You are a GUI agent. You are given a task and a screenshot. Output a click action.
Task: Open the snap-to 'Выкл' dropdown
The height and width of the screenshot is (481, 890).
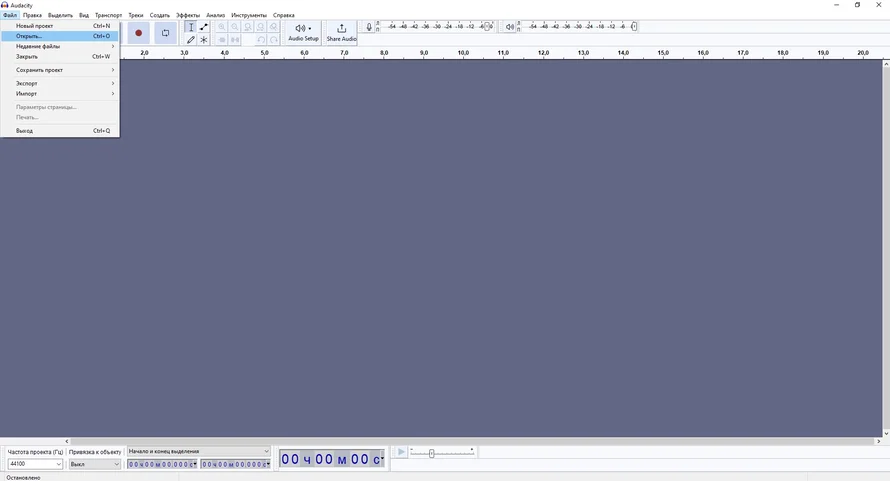click(95, 464)
